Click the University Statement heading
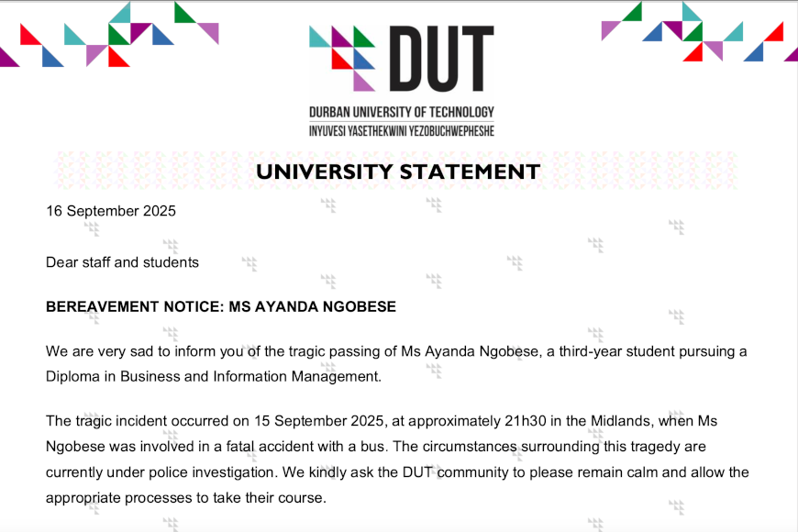The height and width of the screenshot is (532, 798). [398, 172]
